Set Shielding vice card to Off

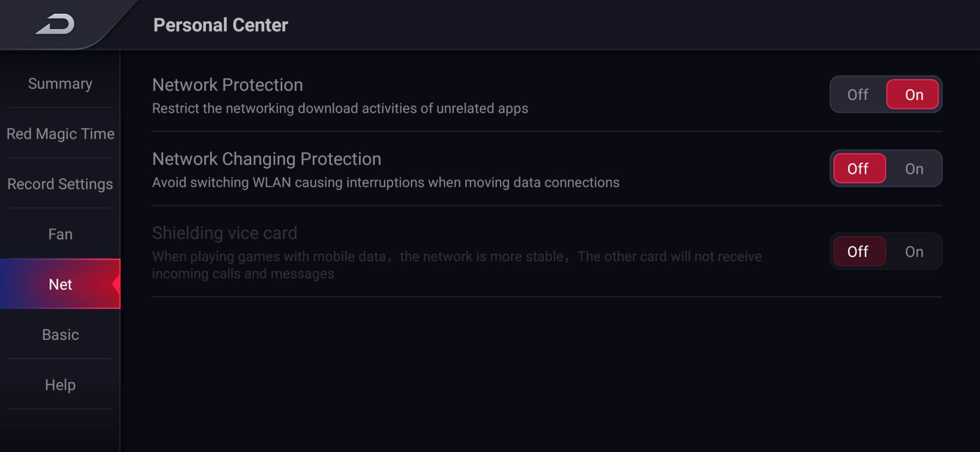pyautogui.click(x=857, y=252)
